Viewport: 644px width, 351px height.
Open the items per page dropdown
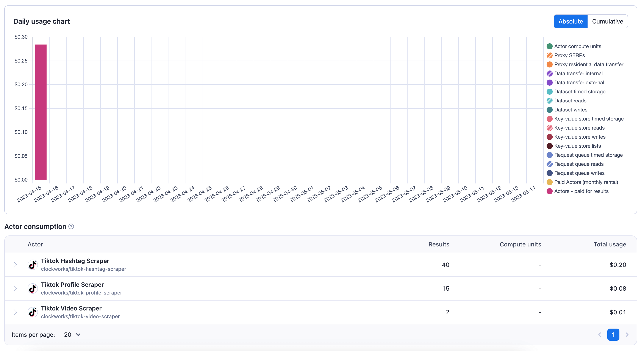pos(72,334)
